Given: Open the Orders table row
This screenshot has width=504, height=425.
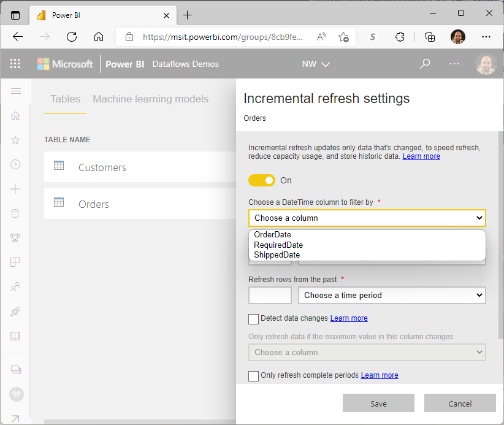Looking at the screenshot, I should point(140,204).
